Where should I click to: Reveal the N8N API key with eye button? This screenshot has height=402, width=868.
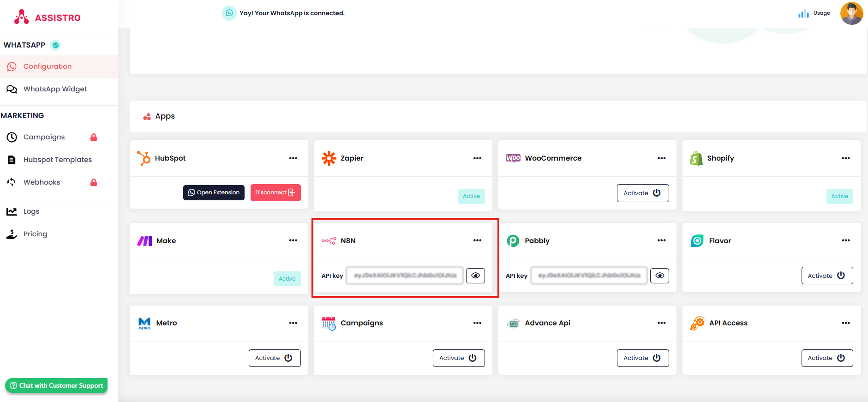pyautogui.click(x=475, y=276)
